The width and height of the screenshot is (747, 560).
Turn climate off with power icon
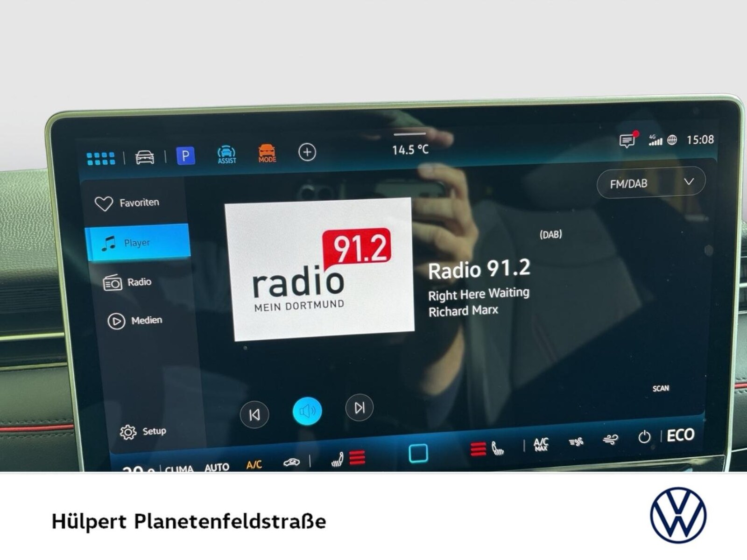644,437
